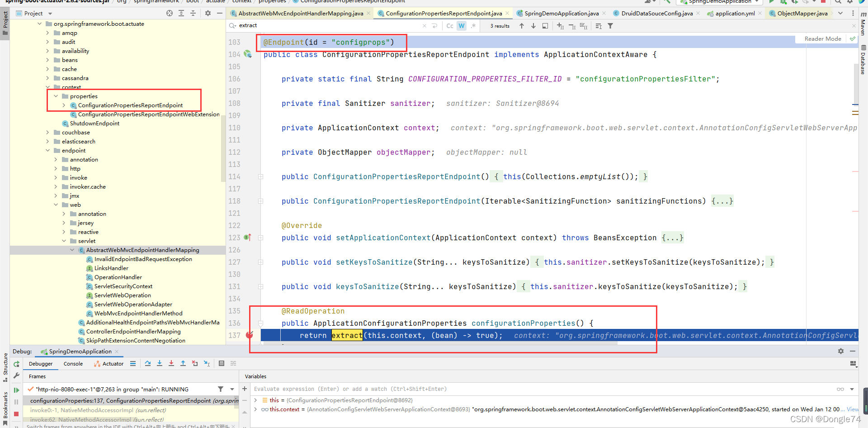Toggle Match Case Cc option
Image resolution: width=868 pixels, height=428 pixels.
[450, 26]
